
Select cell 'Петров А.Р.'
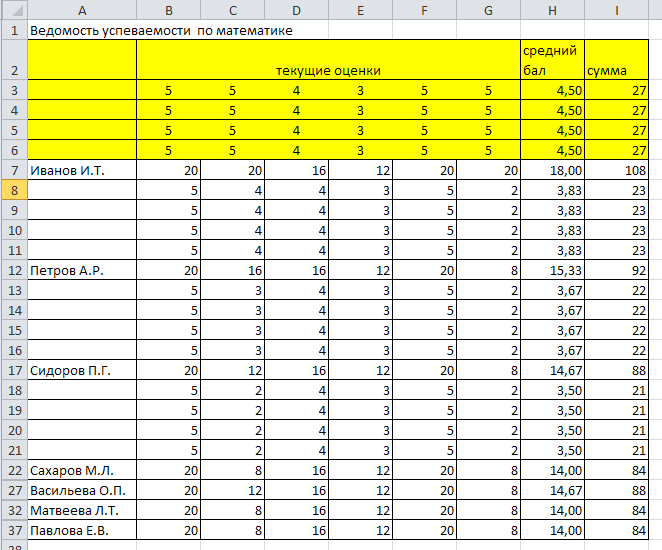(x=82, y=270)
